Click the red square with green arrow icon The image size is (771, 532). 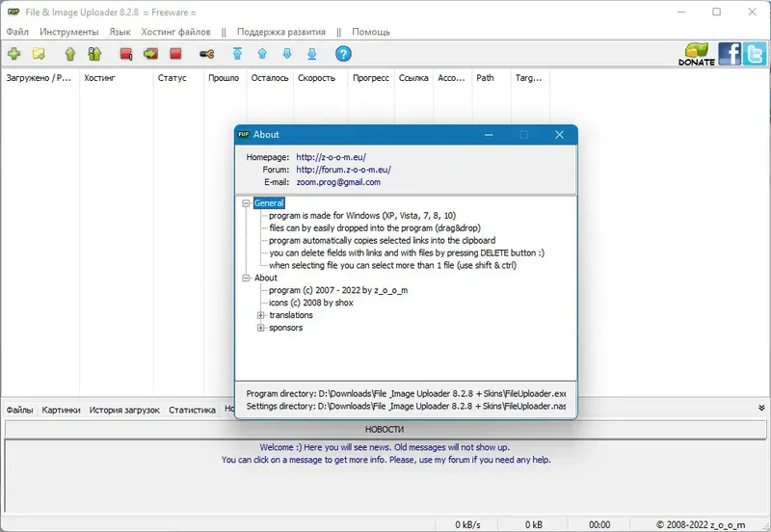click(x=150, y=54)
